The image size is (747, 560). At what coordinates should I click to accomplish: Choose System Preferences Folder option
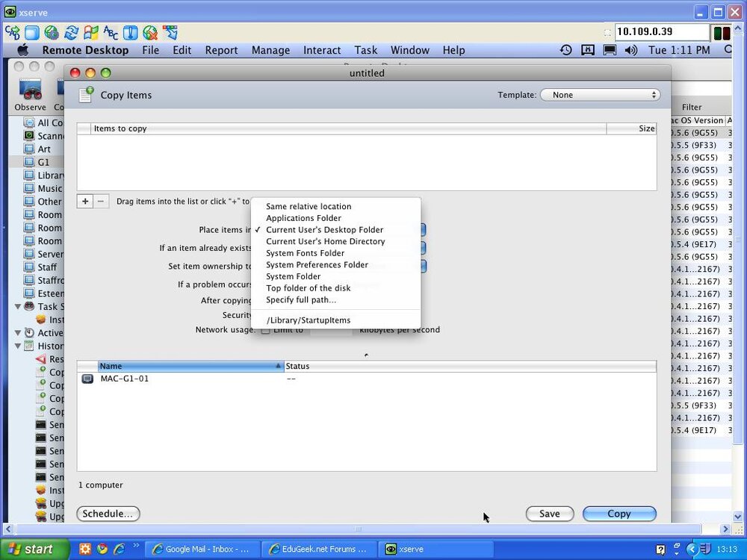pyautogui.click(x=336, y=265)
